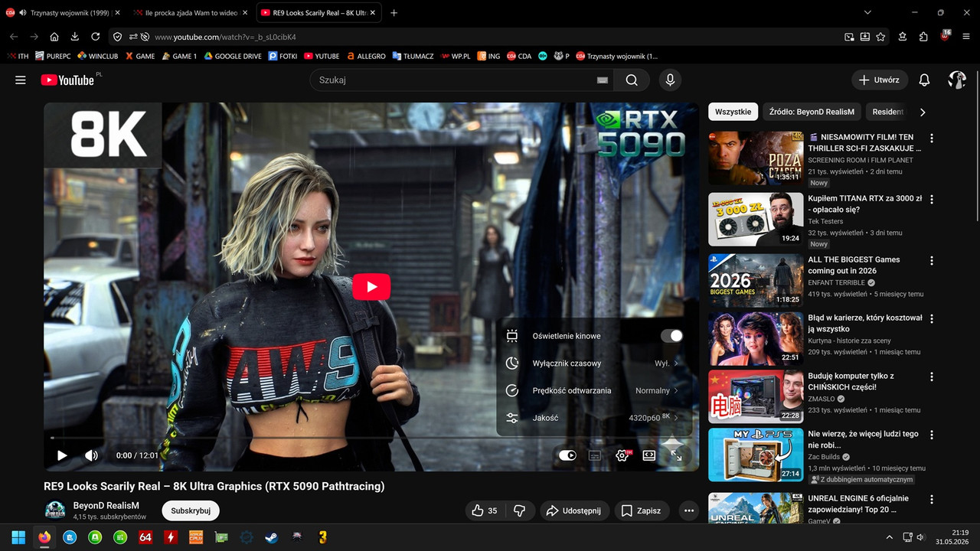Click the Utwórz create button
Screen dimensions: 980x551
point(880,80)
